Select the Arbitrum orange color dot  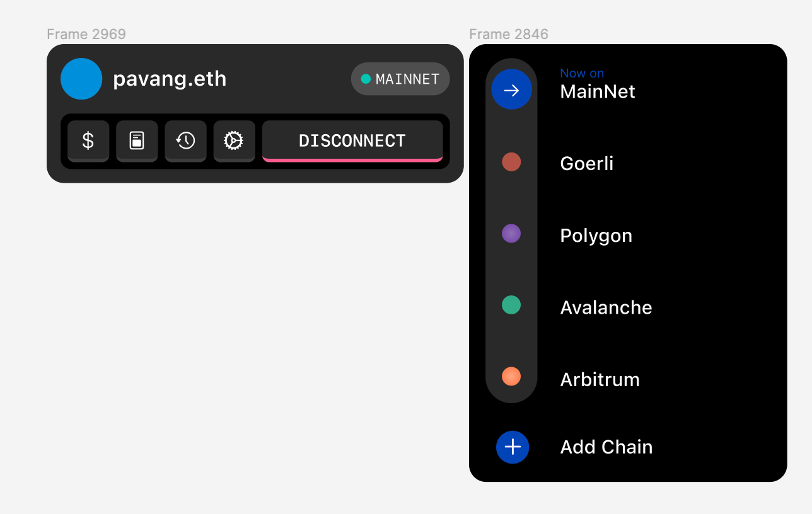(x=511, y=377)
